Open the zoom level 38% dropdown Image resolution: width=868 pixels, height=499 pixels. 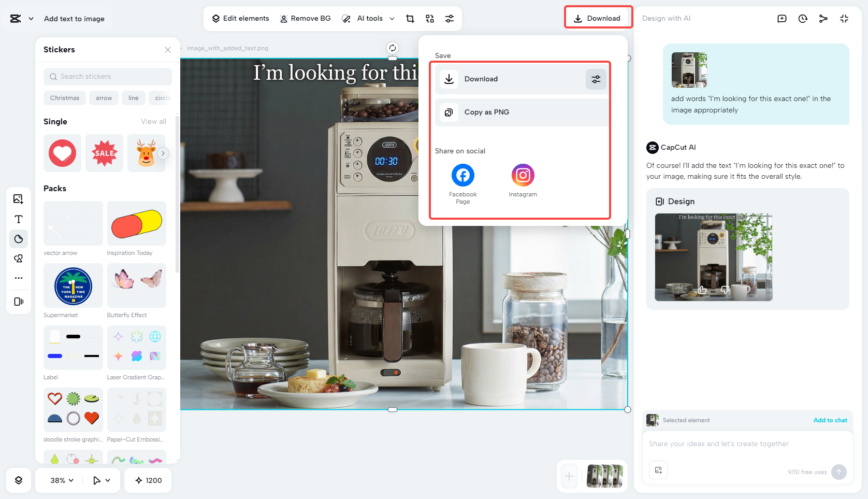click(x=59, y=480)
